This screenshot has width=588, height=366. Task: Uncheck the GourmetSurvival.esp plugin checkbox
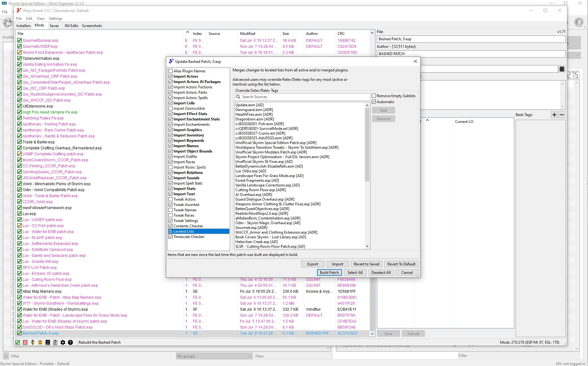point(19,41)
